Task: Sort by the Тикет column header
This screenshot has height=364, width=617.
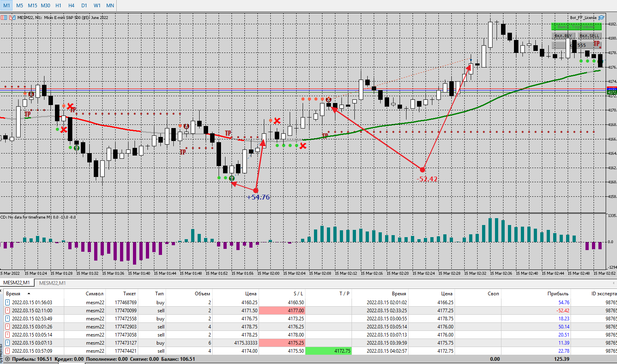Action: pos(130,294)
